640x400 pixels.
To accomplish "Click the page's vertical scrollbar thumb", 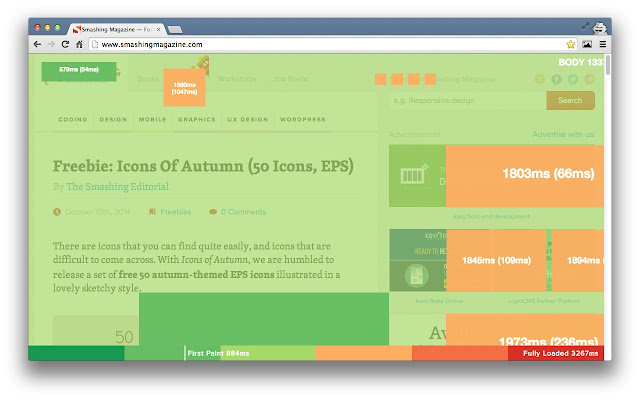I will (608, 65).
